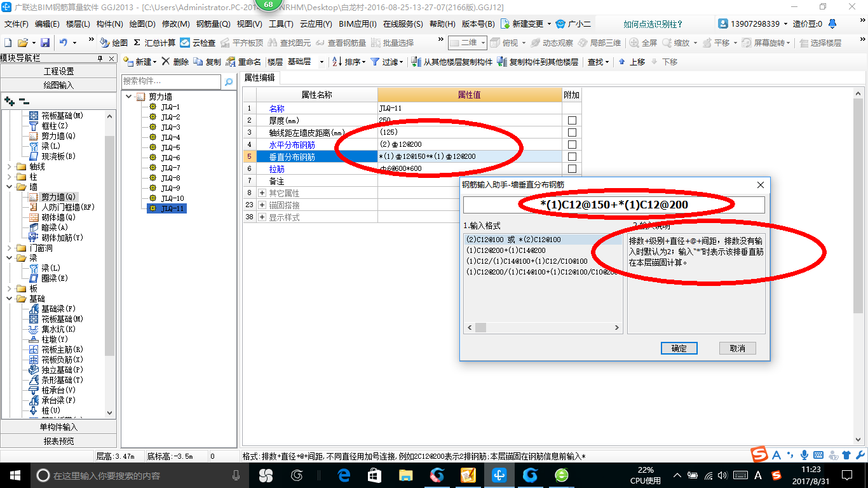Click the open folder icon
Viewport: 868px width, 488px height.
click(x=22, y=43)
